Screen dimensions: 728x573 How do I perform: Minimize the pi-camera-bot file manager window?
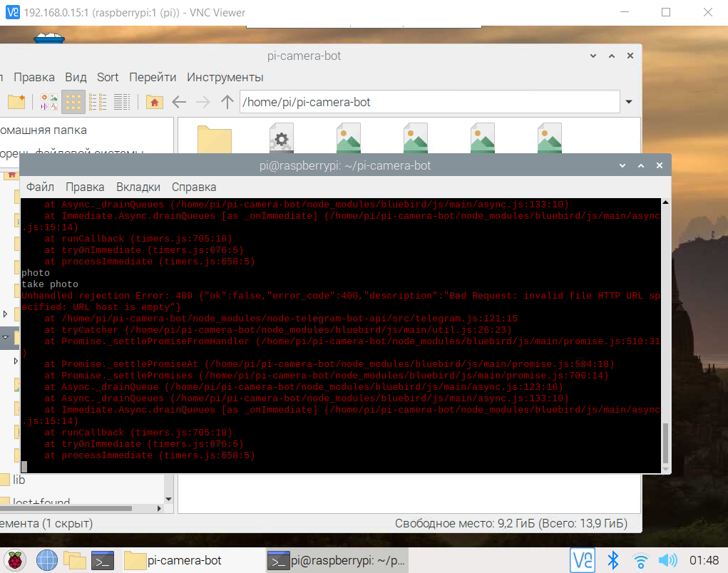(593, 56)
